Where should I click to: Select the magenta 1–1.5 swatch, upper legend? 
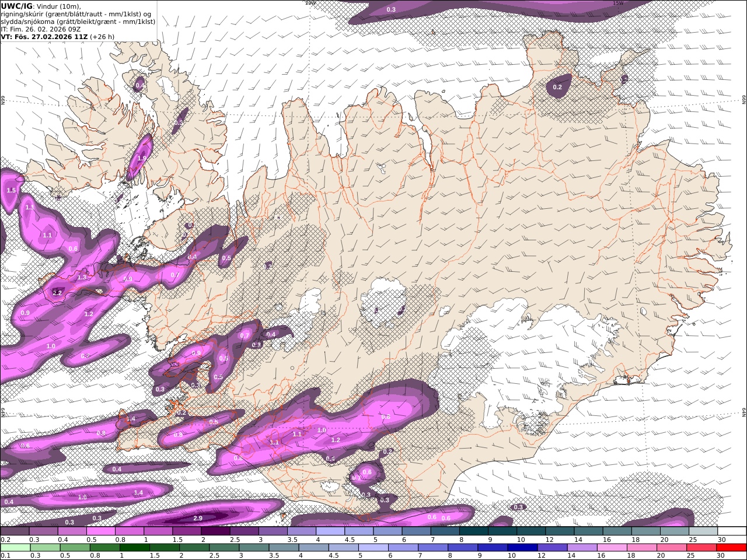coord(158,531)
